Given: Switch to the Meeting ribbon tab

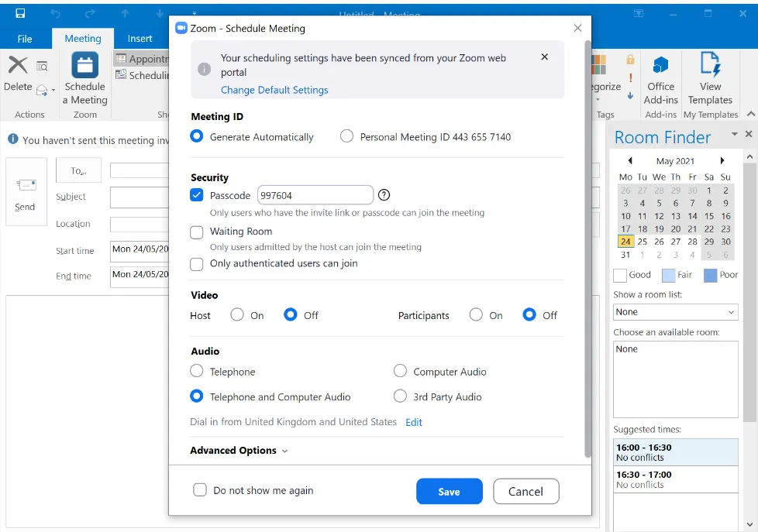Looking at the screenshot, I should point(83,38).
